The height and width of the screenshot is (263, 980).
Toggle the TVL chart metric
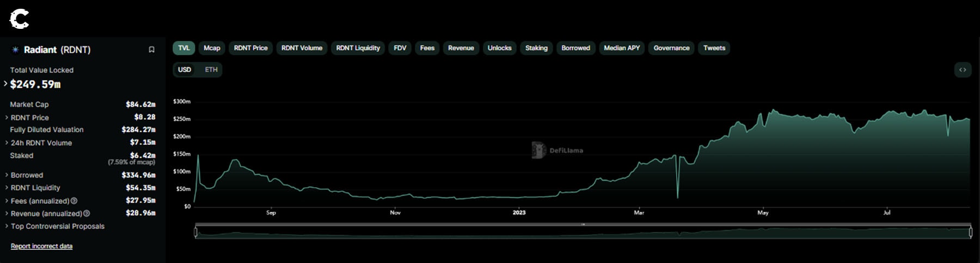pyautogui.click(x=184, y=48)
